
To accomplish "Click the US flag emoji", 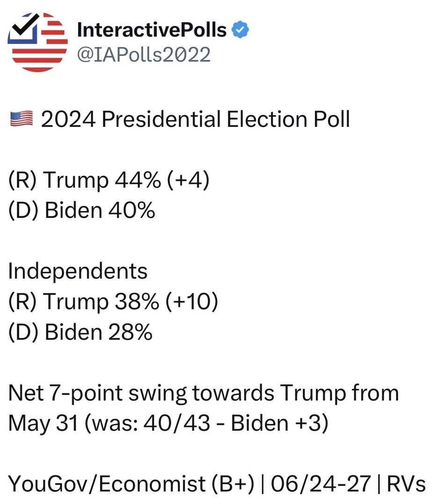I will click(x=21, y=119).
